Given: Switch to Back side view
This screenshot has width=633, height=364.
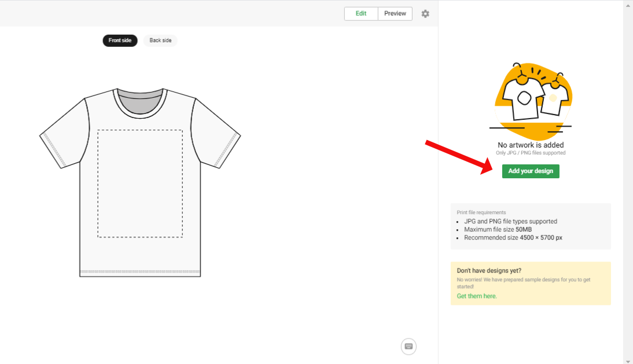Looking at the screenshot, I should pyautogui.click(x=160, y=41).
